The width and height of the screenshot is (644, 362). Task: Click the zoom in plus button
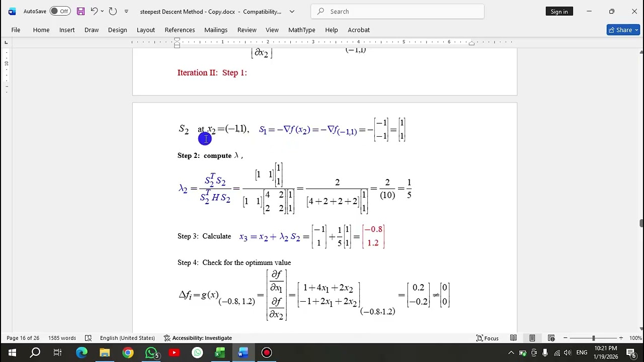coord(621,338)
